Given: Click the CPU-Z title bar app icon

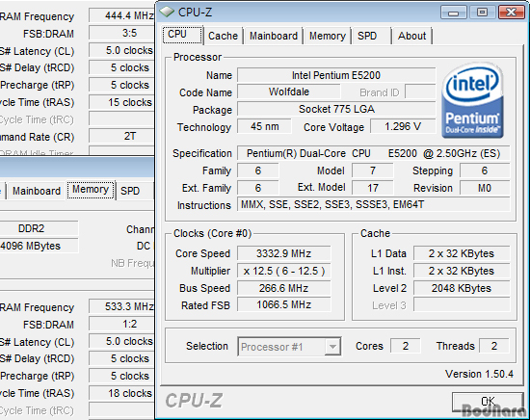Looking at the screenshot, I should point(167,13).
